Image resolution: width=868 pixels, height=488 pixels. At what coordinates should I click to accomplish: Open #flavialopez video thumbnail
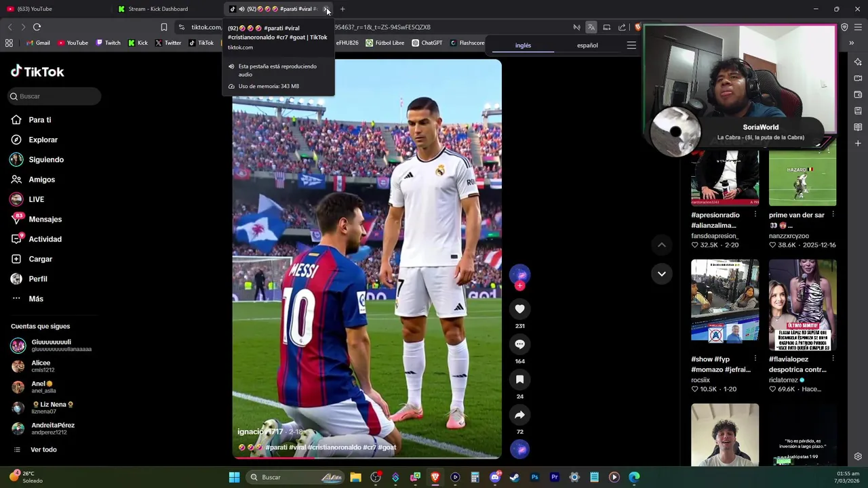pyautogui.click(x=803, y=304)
